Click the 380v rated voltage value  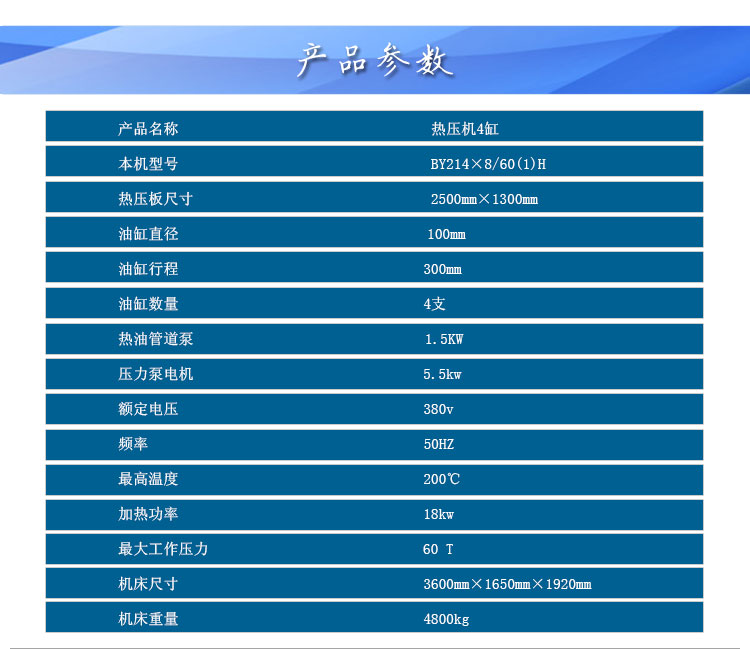(438, 409)
